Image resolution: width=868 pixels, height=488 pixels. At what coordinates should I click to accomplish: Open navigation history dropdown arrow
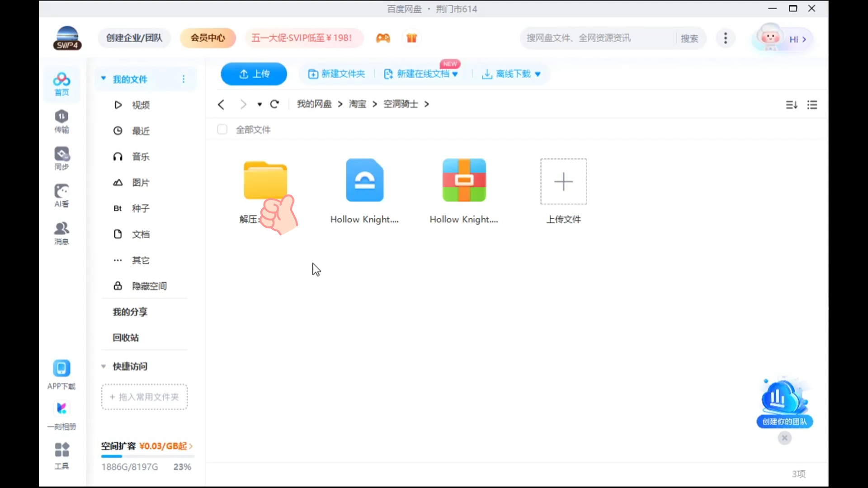(259, 104)
